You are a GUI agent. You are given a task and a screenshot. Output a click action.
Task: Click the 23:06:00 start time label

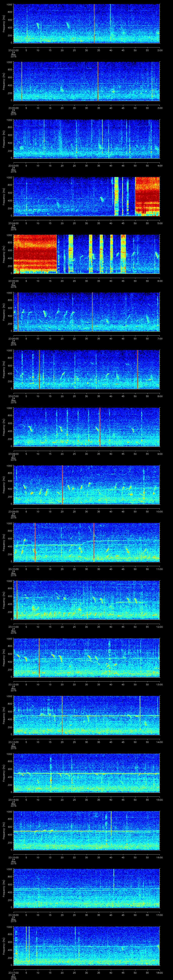(13, 339)
